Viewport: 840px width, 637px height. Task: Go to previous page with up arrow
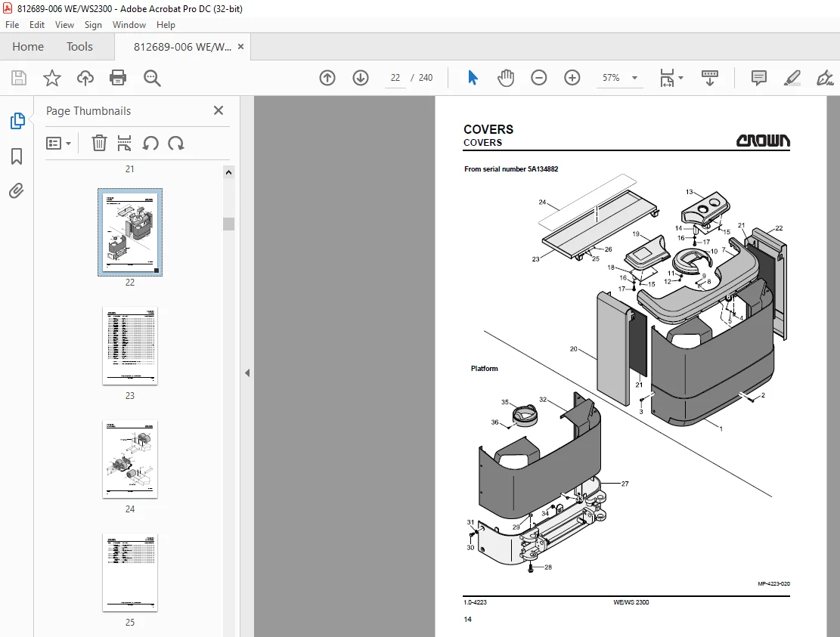pyautogui.click(x=327, y=78)
